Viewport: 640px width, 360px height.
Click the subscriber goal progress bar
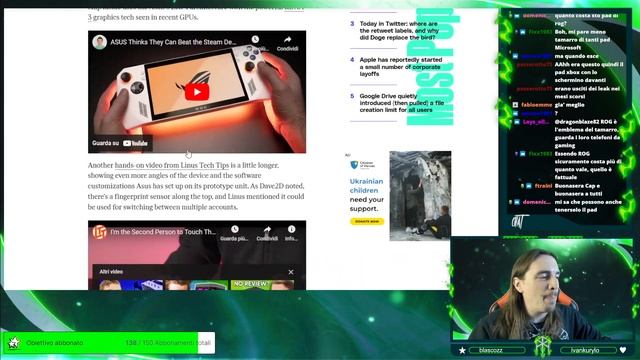pyautogui.click(x=109, y=343)
